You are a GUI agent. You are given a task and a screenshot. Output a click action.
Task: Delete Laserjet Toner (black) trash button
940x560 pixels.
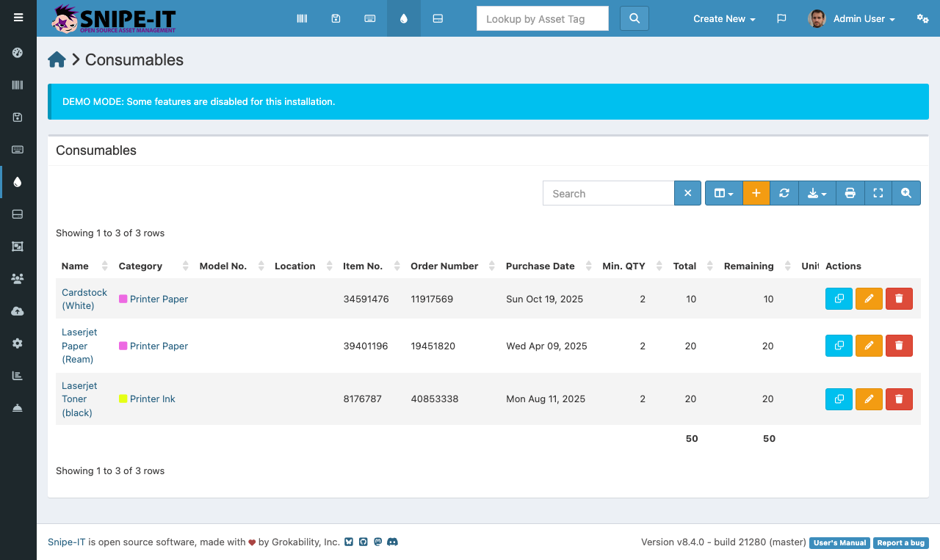(x=899, y=399)
